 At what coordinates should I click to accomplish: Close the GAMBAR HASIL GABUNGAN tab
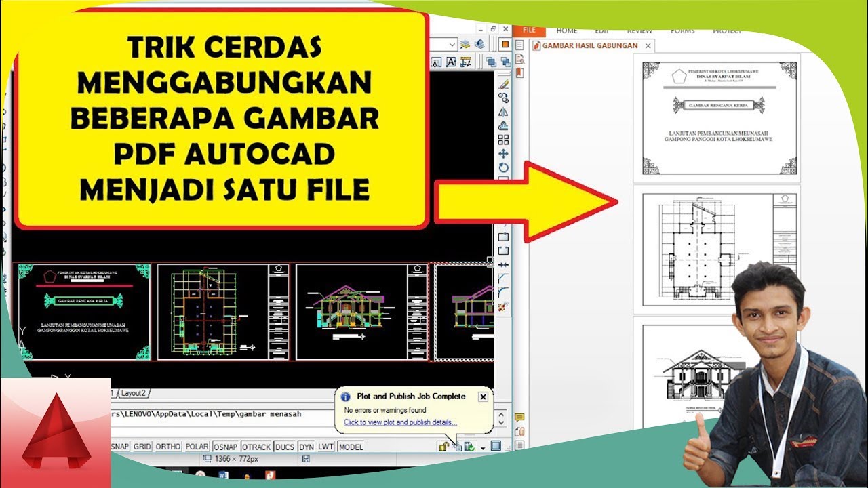pos(648,46)
